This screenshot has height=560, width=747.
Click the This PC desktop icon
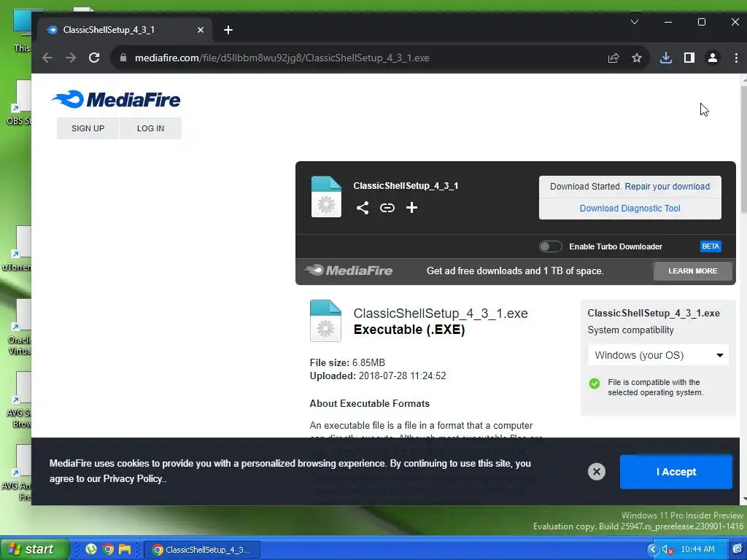pos(23,31)
